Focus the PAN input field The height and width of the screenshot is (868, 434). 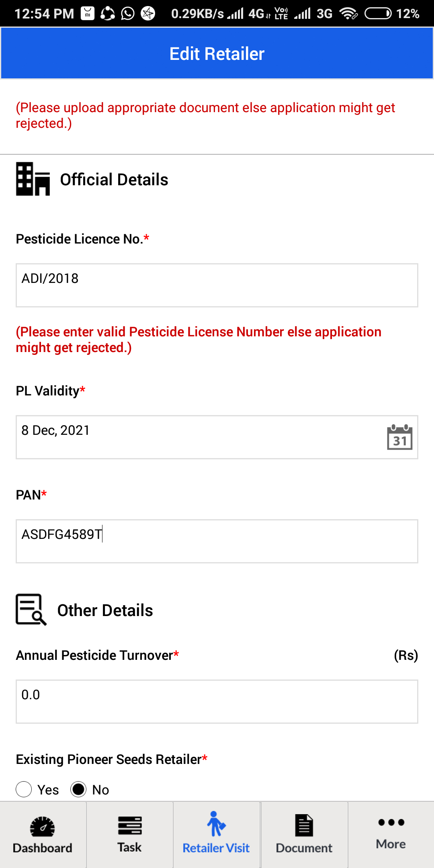tap(217, 541)
